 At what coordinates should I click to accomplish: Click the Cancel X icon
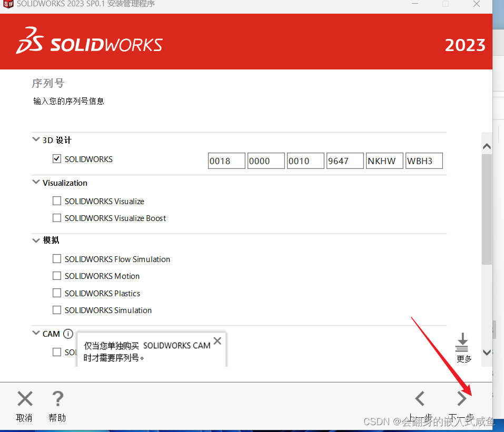25,399
